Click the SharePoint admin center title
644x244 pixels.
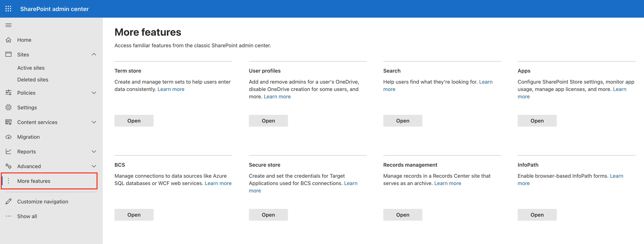(x=54, y=9)
